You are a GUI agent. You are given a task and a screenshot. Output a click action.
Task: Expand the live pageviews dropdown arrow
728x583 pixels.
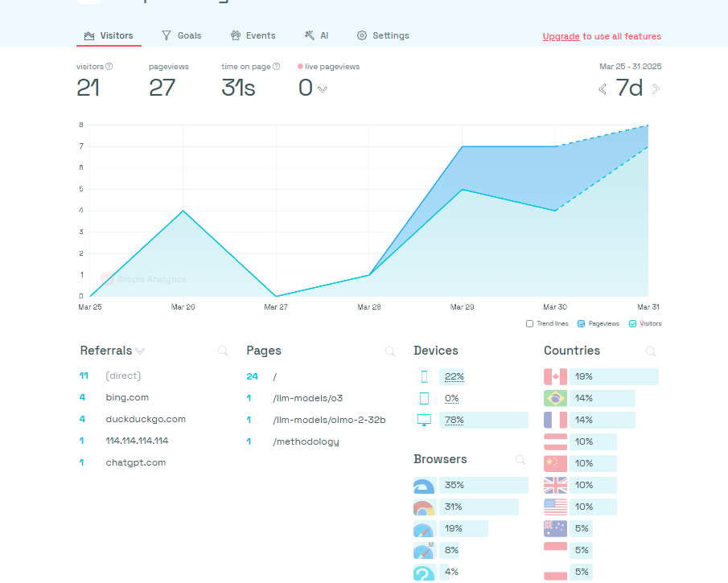click(323, 89)
